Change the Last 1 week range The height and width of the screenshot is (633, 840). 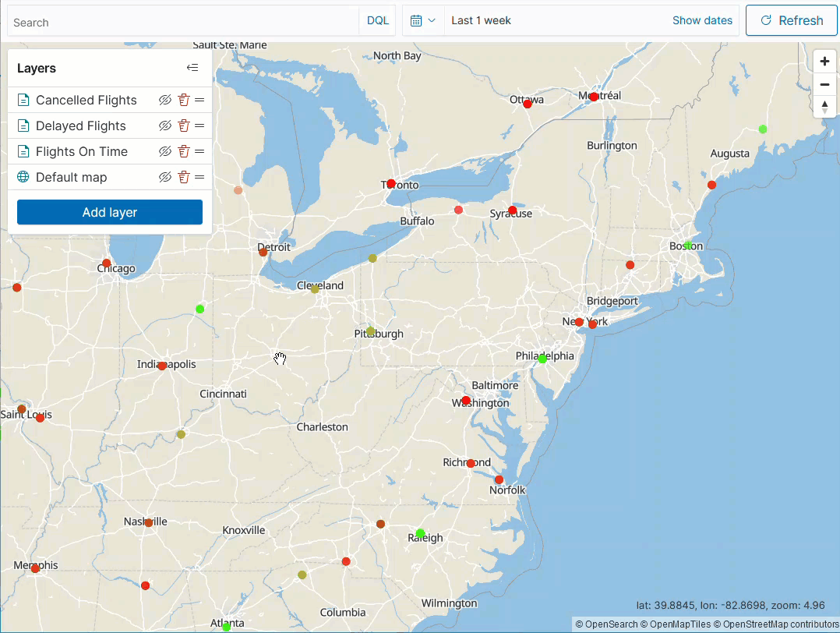[x=481, y=20]
